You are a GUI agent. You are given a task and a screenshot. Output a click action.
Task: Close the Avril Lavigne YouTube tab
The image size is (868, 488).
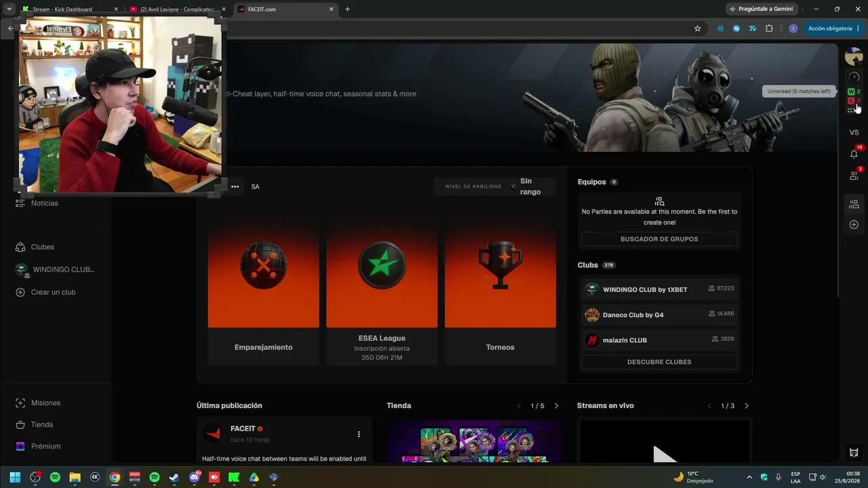222,9
